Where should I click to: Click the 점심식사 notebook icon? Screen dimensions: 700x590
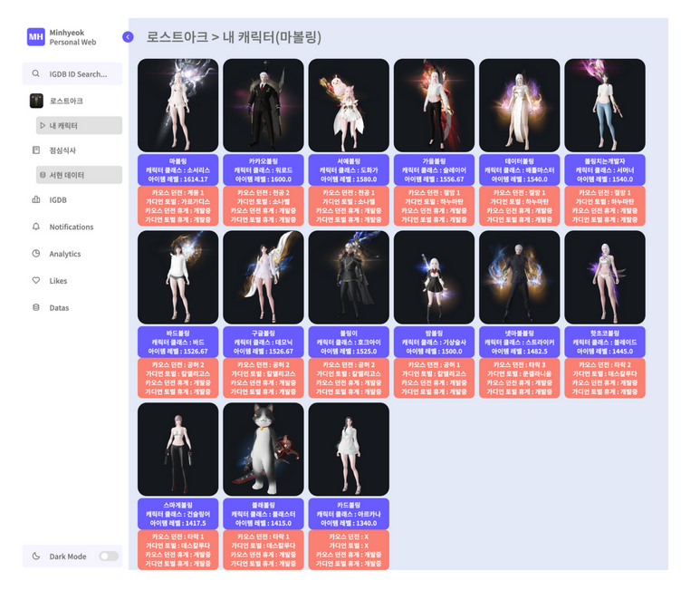[36, 150]
